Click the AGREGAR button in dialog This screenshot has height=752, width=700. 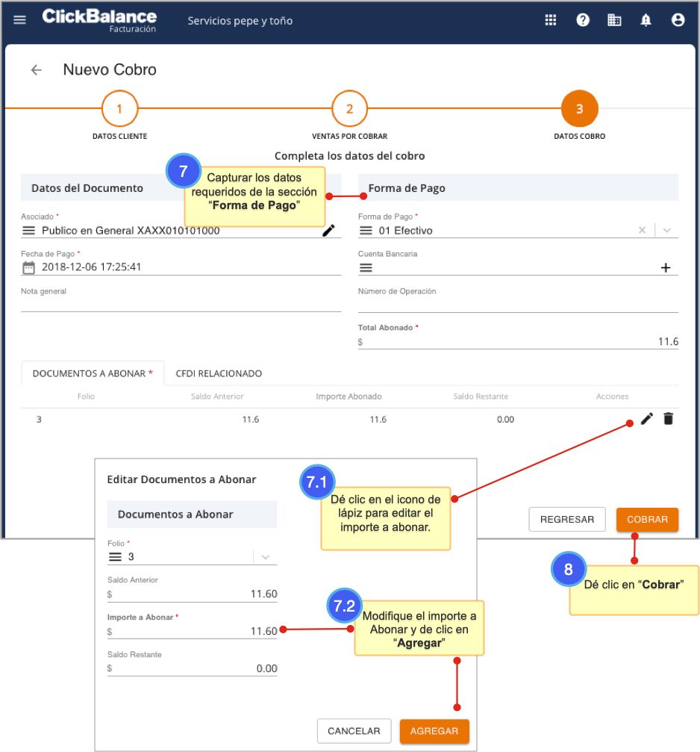(434, 731)
